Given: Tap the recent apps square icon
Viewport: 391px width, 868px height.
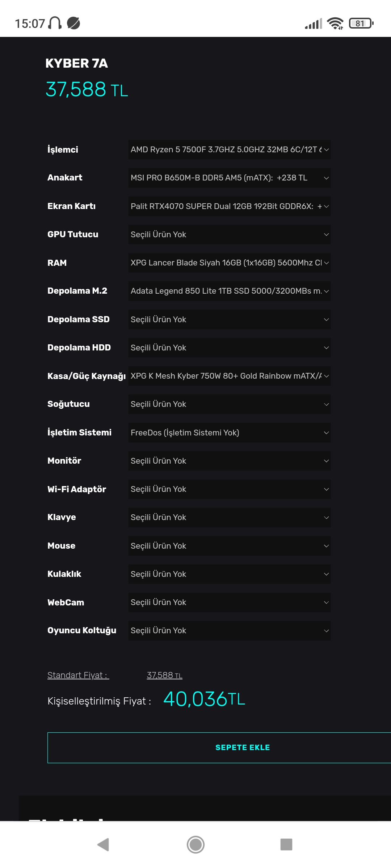Looking at the screenshot, I should [x=286, y=845].
